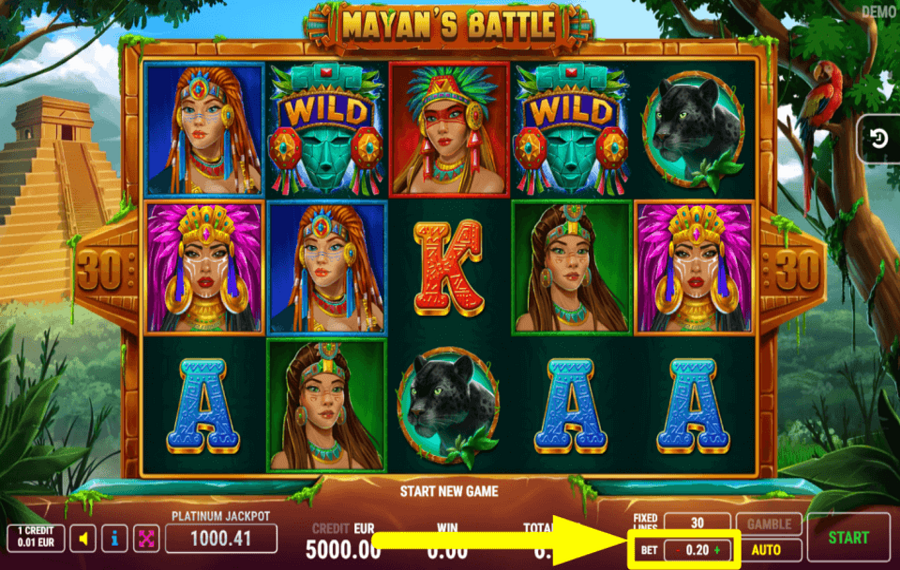This screenshot has width=900, height=570.
Task: Enable AUTO spin mode
Action: pos(766,550)
